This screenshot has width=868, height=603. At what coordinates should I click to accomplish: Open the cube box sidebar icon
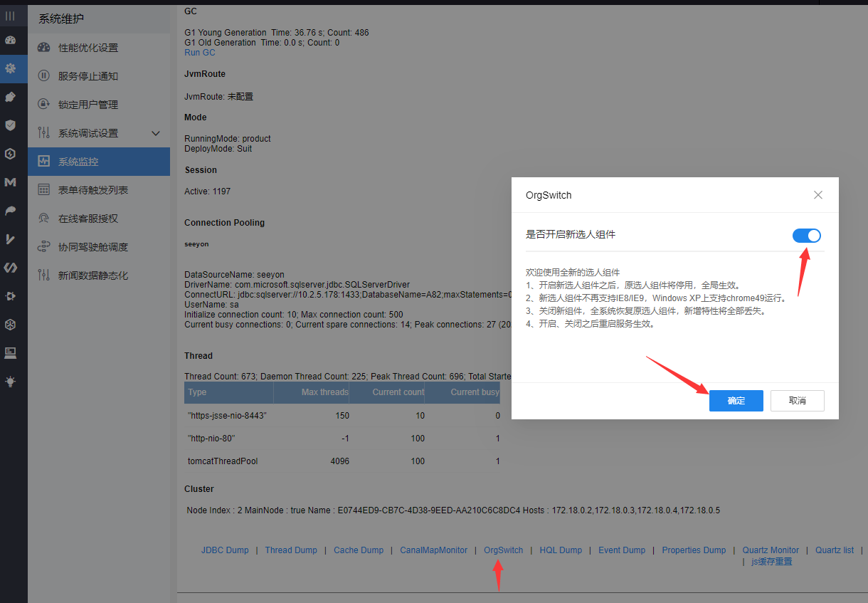click(x=10, y=325)
